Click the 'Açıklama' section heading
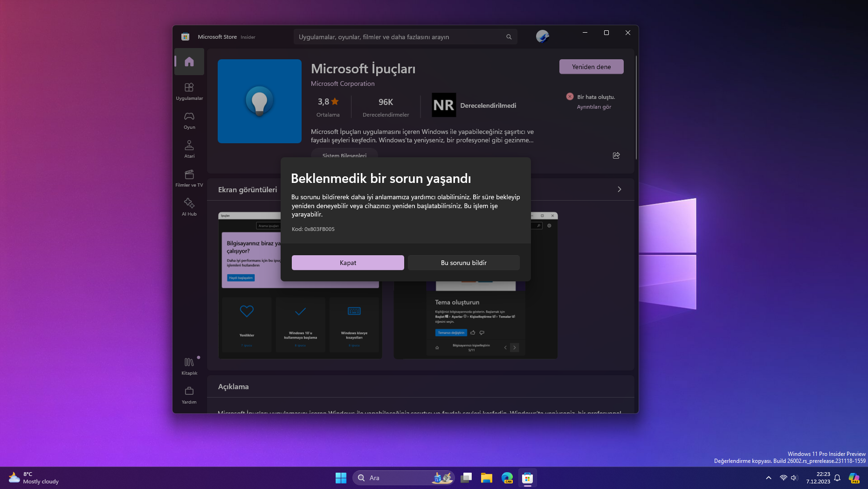Viewport: 868px width, 489px height. pyautogui.click(x=234, y=387)
